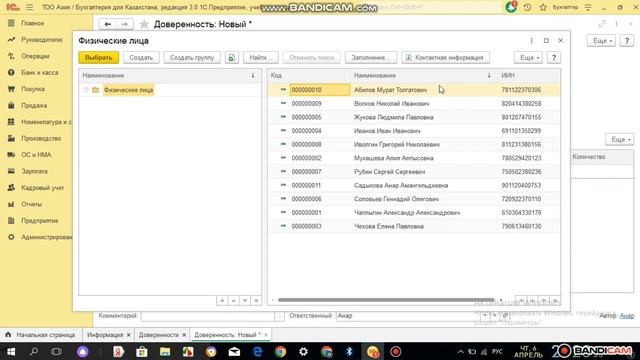This screenshot has height=360, width=640.
Task: Select Рубин Сергей Сергеевич row
Action: coord(414,172)
